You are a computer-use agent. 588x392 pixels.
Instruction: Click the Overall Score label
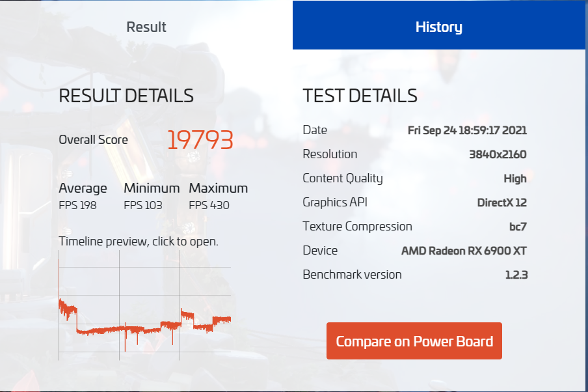(94, 140)
